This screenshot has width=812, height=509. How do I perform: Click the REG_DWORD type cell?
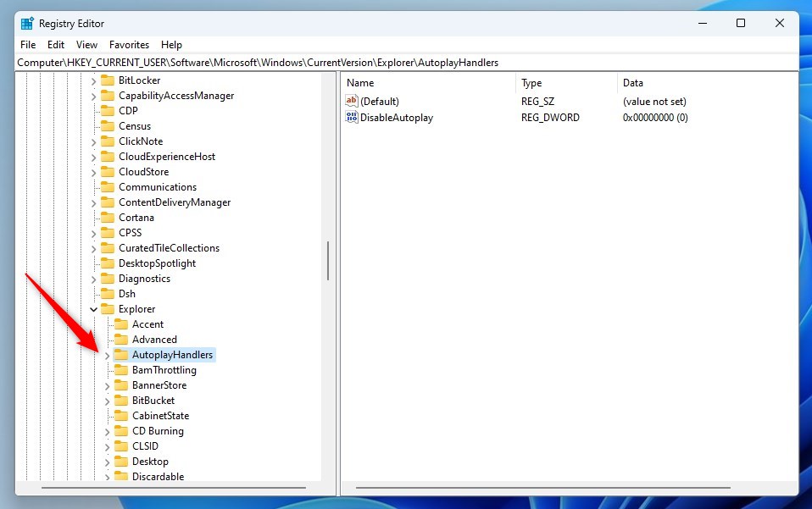[x=550, y=118]
